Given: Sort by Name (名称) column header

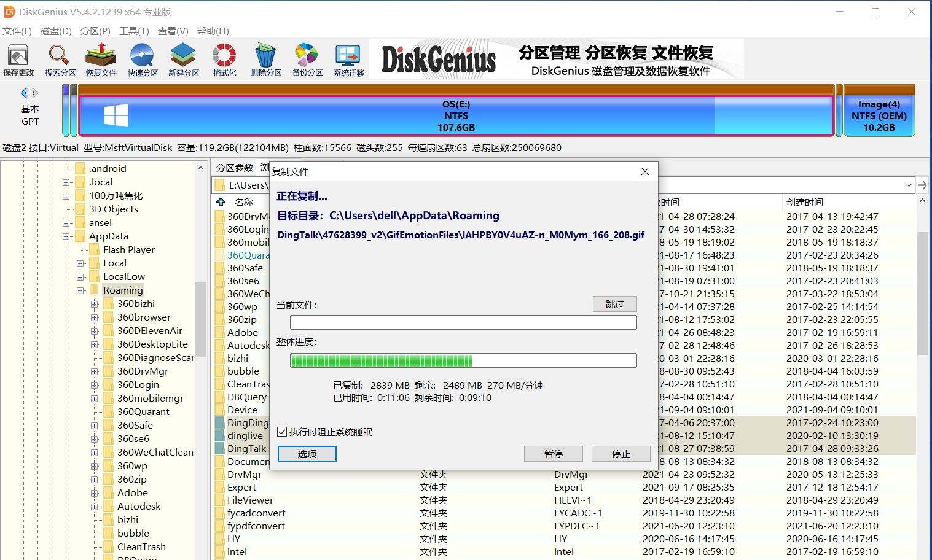Looking at the screenshot, I should pos(244,202).
